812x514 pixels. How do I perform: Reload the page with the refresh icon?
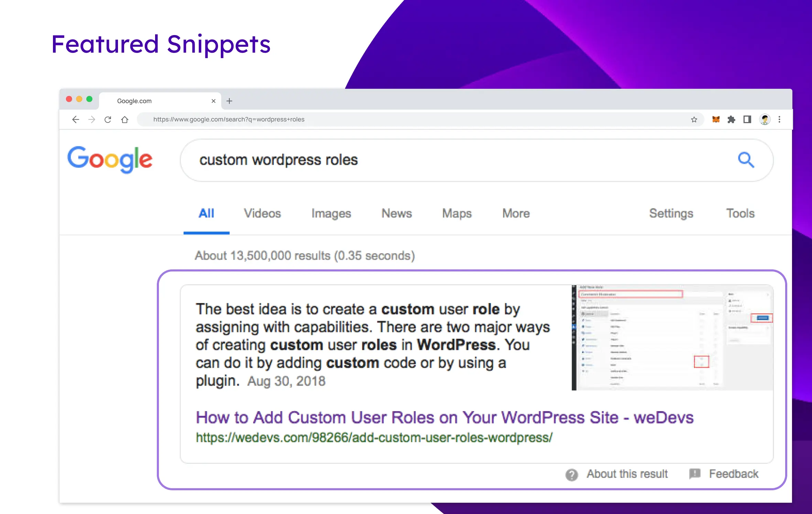click(108, 119)
